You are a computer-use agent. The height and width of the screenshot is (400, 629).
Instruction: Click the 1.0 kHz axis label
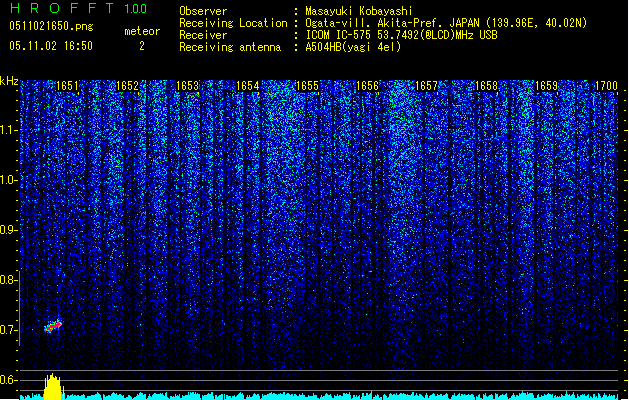[x=8, y=180]
